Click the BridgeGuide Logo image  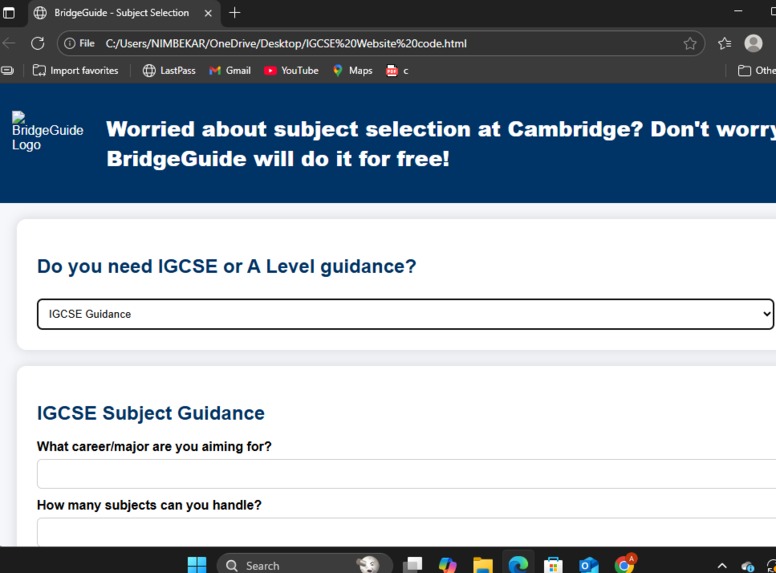pos(48,131)
